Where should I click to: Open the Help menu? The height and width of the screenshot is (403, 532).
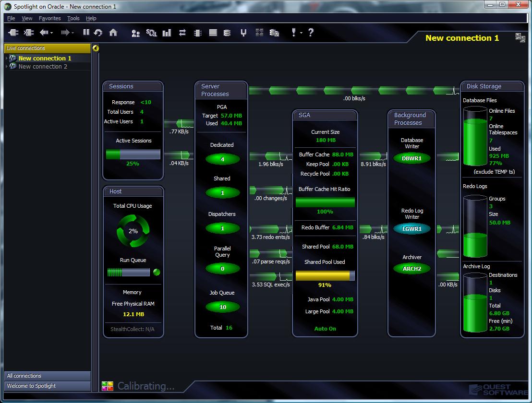point(91,18)
